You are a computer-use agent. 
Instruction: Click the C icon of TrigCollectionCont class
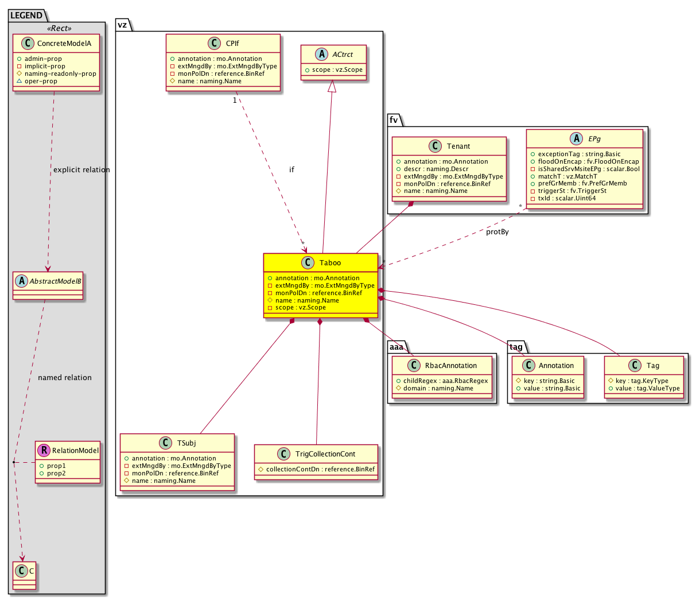[x=283, y=454]
